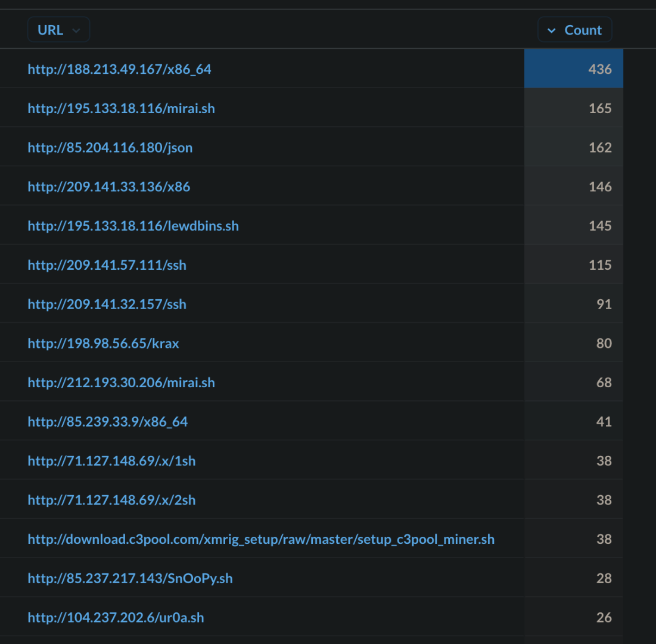Select count cell 28
The width and height of the screenshot is (656, 644).
(x=574, y=578)
